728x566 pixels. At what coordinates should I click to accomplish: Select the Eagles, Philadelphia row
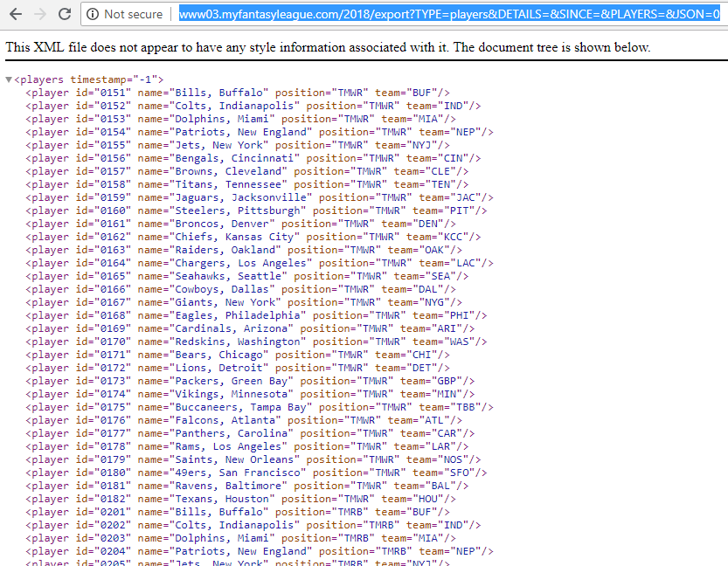pos(256,315)
